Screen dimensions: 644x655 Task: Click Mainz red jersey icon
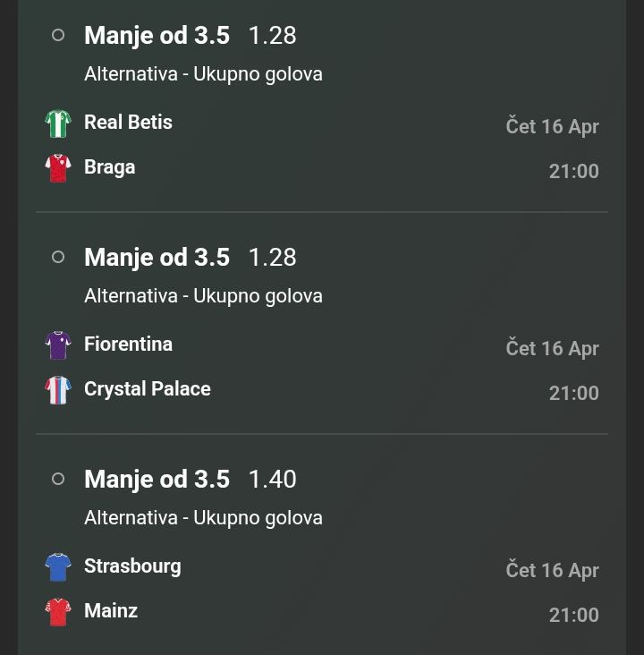tap(58, 612)
